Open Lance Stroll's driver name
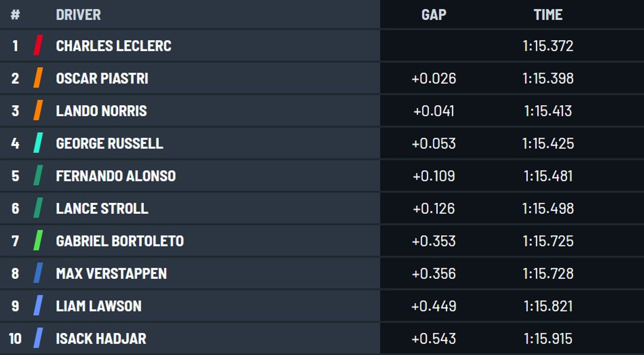644x355 pixels. tap(102, 208)
